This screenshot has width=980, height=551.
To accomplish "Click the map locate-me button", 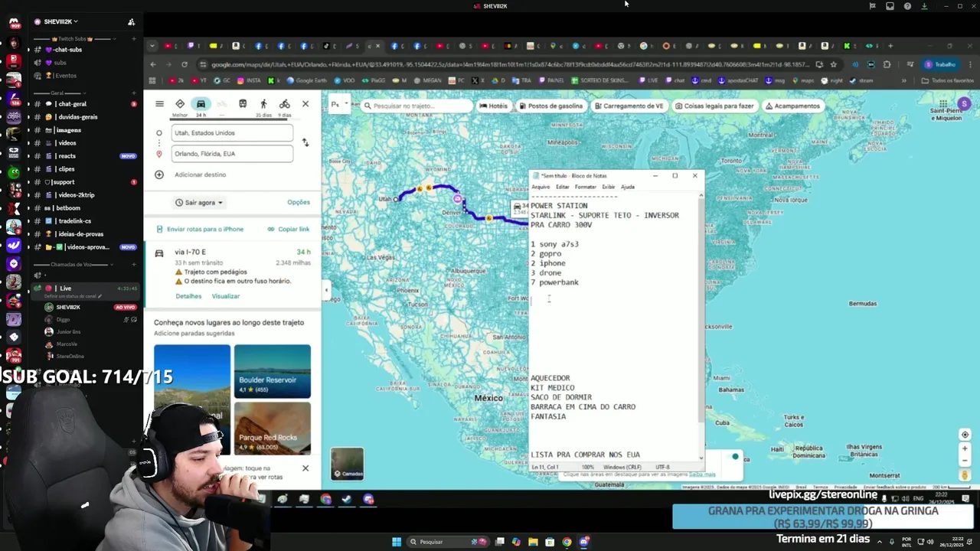I will [x=965, y=435].
